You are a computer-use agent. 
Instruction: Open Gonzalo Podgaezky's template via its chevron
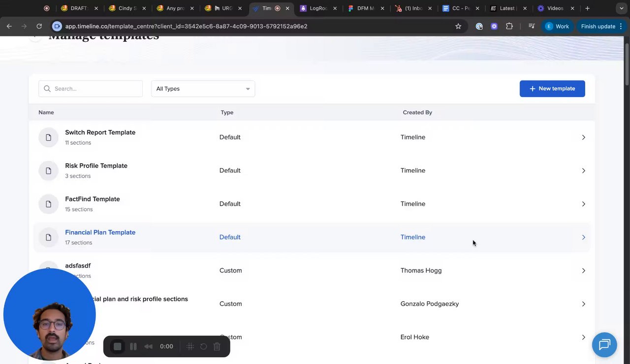click(583, 304)
